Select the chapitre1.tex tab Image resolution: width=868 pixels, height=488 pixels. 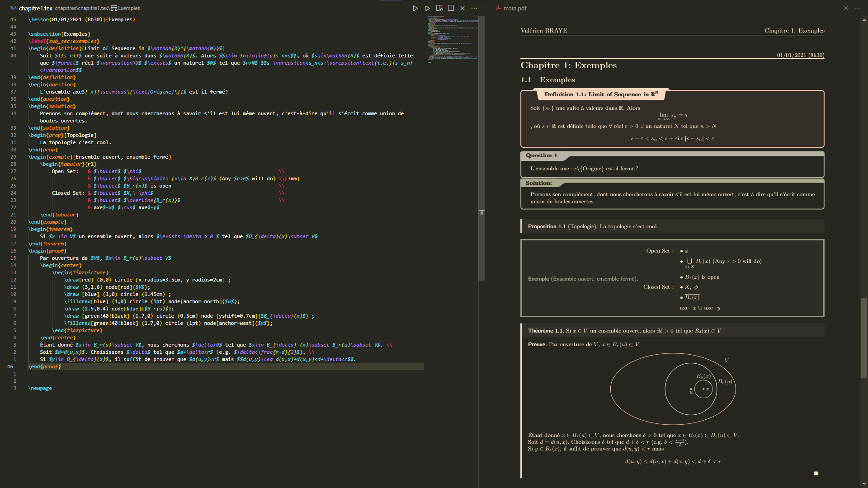36,8
